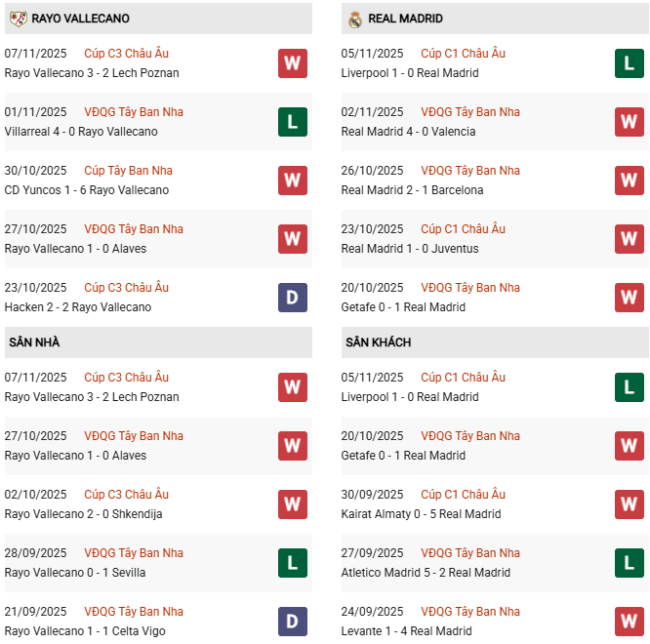
Task: Open the REAL MADRID team header
Action: 407,19
